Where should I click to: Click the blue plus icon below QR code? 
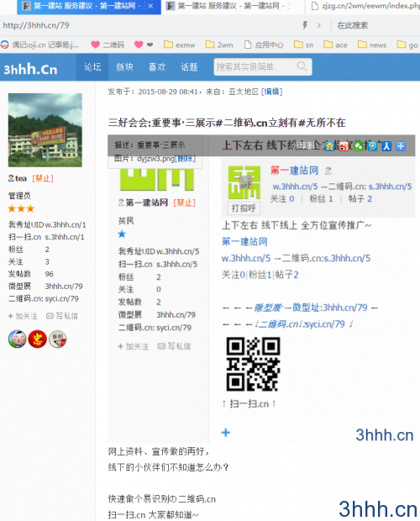pyautogui.click(x=226, y=432)
